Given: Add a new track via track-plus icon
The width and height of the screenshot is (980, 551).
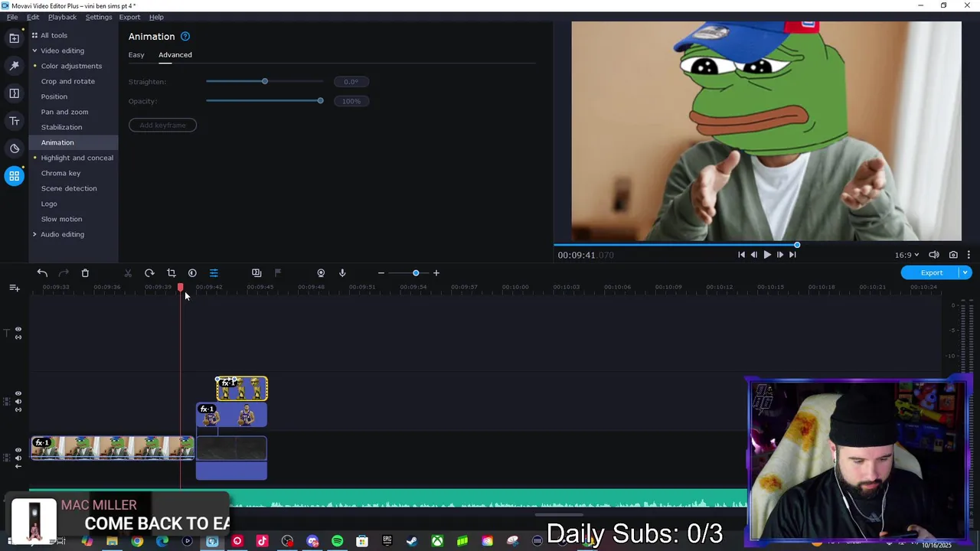Looking at the screenshot, I should click(x=15, y=288).
